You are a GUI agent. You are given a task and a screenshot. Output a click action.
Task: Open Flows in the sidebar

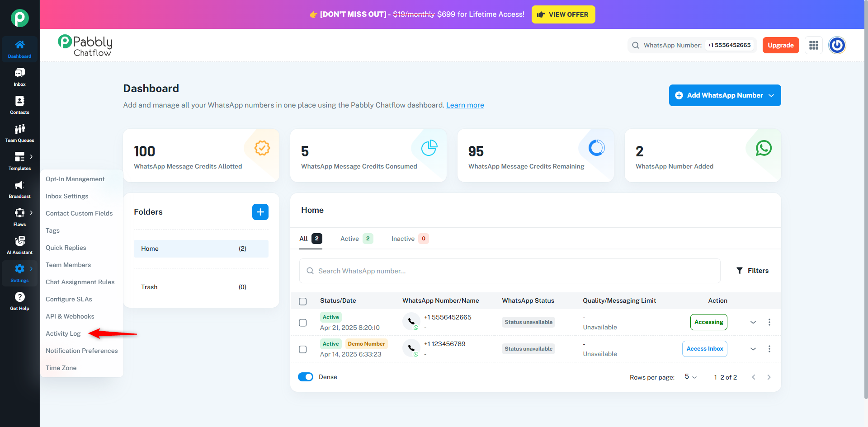[19, 217]
